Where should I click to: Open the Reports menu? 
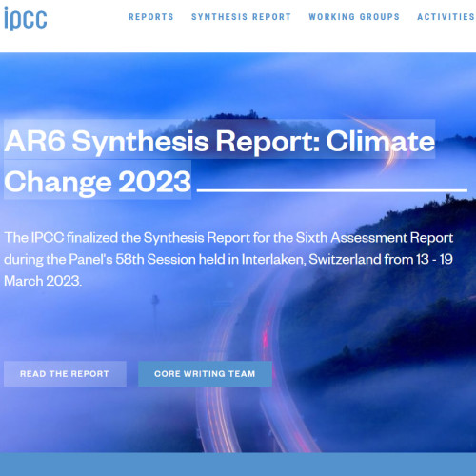click(151, 17)
